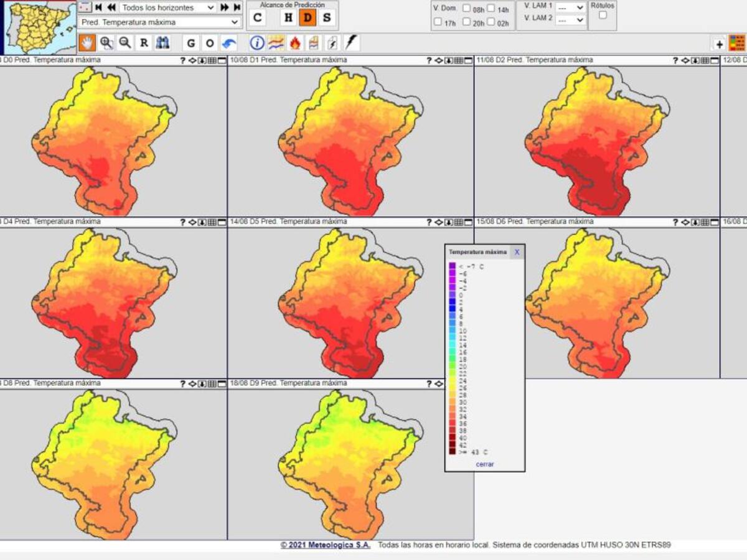Select the pan hand tool
Image resolution: width=747 pixels, height=560 pixels.
coord(87,43)
